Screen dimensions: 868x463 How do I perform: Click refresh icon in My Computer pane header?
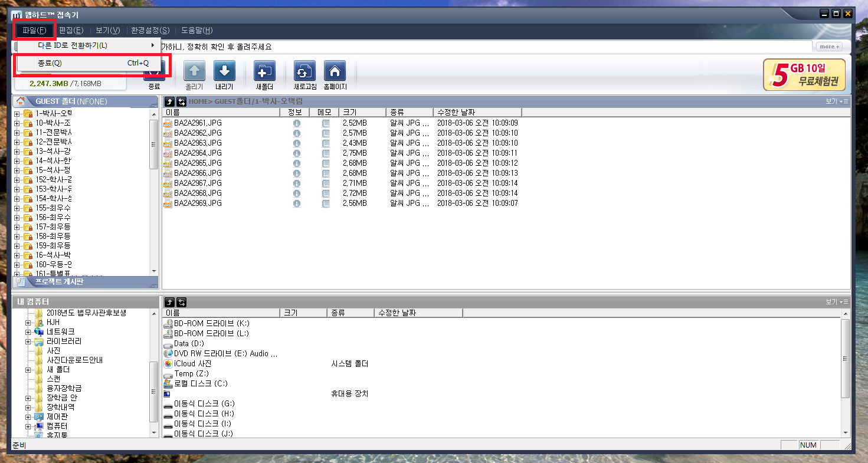pos(181,302)
